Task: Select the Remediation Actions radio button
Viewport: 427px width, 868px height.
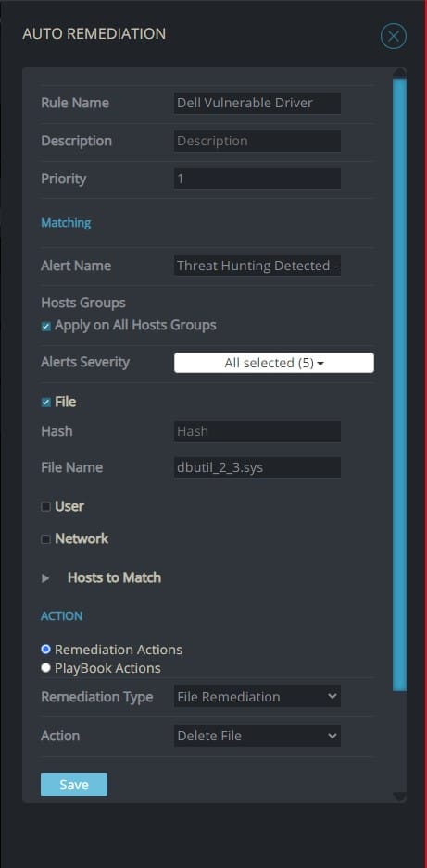Action: click(x=46, y=649)
